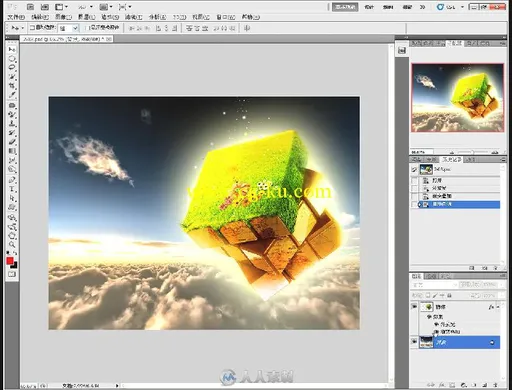Image resolution: width=512 pixels, height=390 pixels.
Task: Set history brush source on 打开 state
Action: tap(414, 180)
